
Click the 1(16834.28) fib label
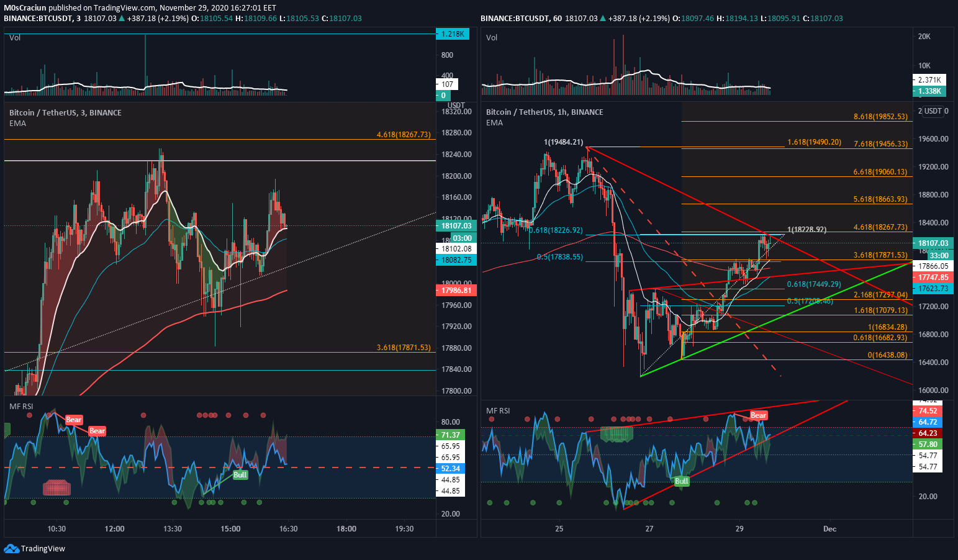pos(887,327)
